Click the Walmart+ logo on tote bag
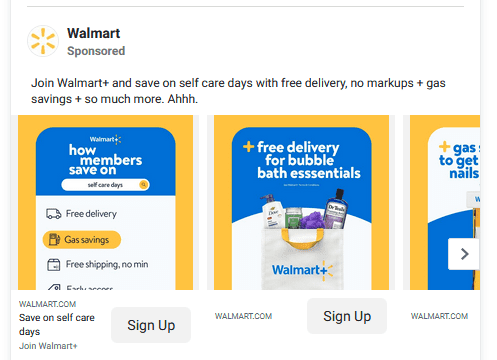The image size is (497, 360). (302, 270)
